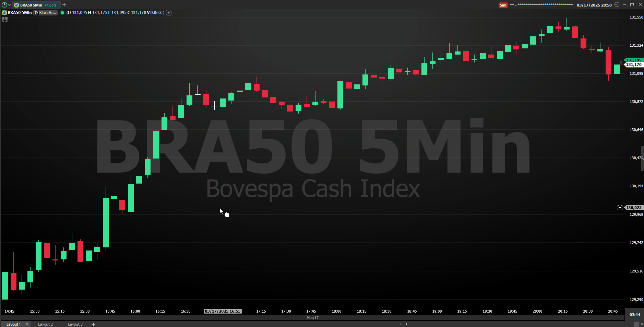The height and width of the screenshot is (327, 644).
Task: Switch to the Layout 2 tab
Action: tap(45, 324)
